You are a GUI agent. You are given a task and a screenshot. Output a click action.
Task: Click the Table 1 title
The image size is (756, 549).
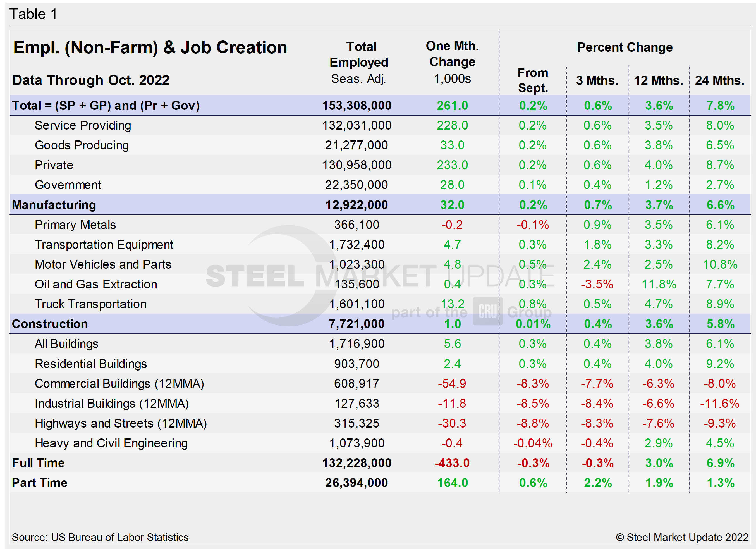point(33,14)
